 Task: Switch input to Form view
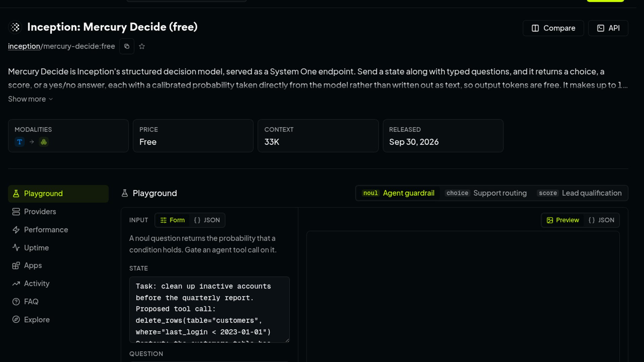click(x=172, y=220)
